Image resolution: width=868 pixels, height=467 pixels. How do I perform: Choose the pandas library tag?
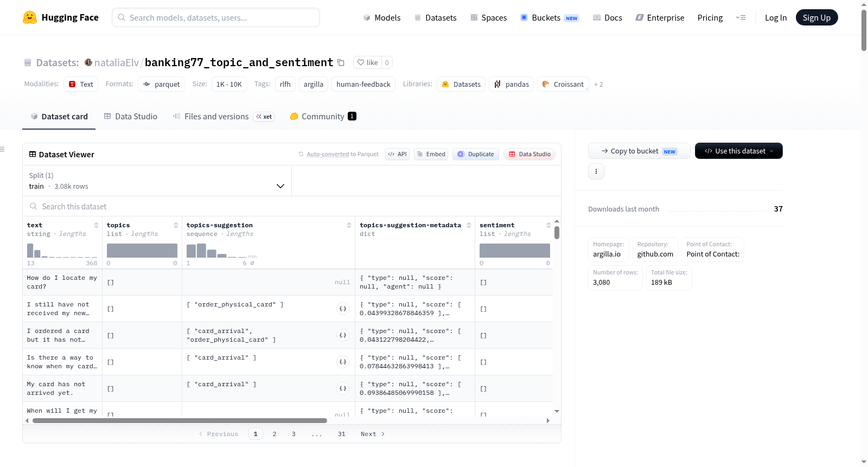(x=512, y=84)
